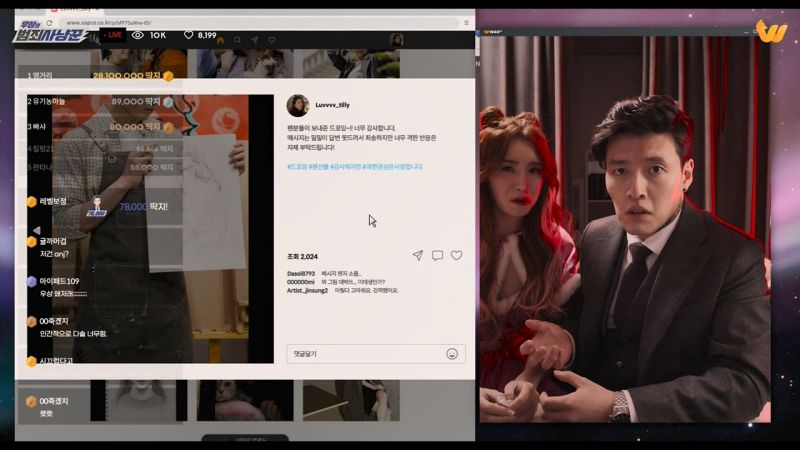Image resolution: width=800 pixels, height=450 pixels.
Task: Open the profile avatar in the site header
Action: pos(396,40)
